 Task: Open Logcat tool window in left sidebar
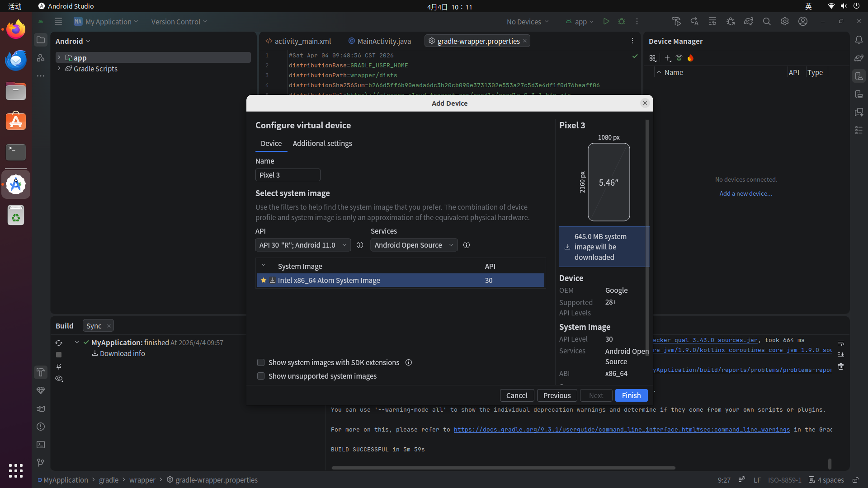41,408
